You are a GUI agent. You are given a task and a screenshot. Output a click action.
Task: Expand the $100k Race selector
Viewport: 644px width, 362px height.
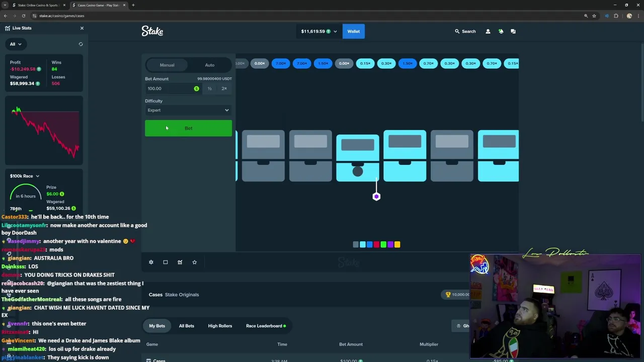coord(24,176)
